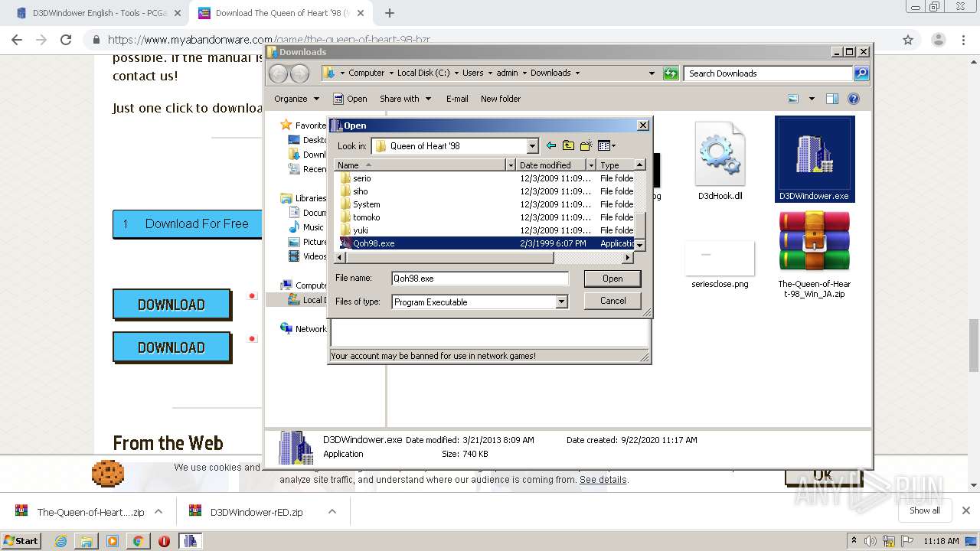
Task: Close the downloads bar
Action: pos(966,510)
